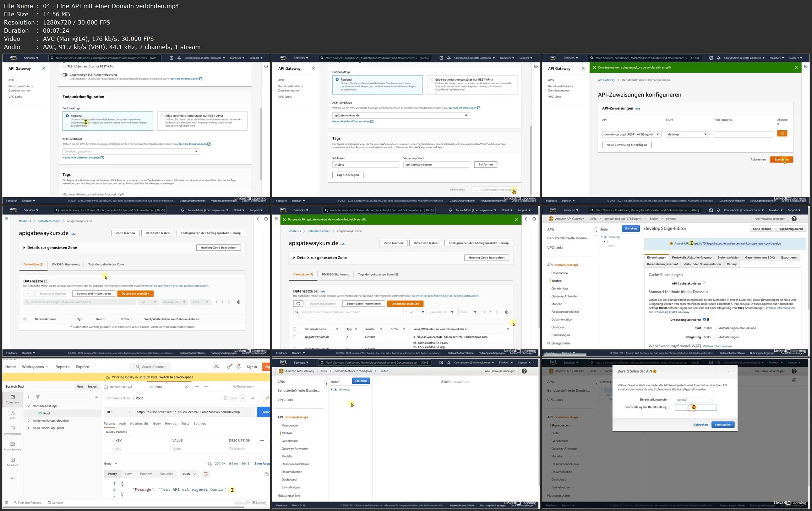This screenshot has height=511, width=812.
Task: Switch to the Headers (6) tab
Action: click(139, 423)
